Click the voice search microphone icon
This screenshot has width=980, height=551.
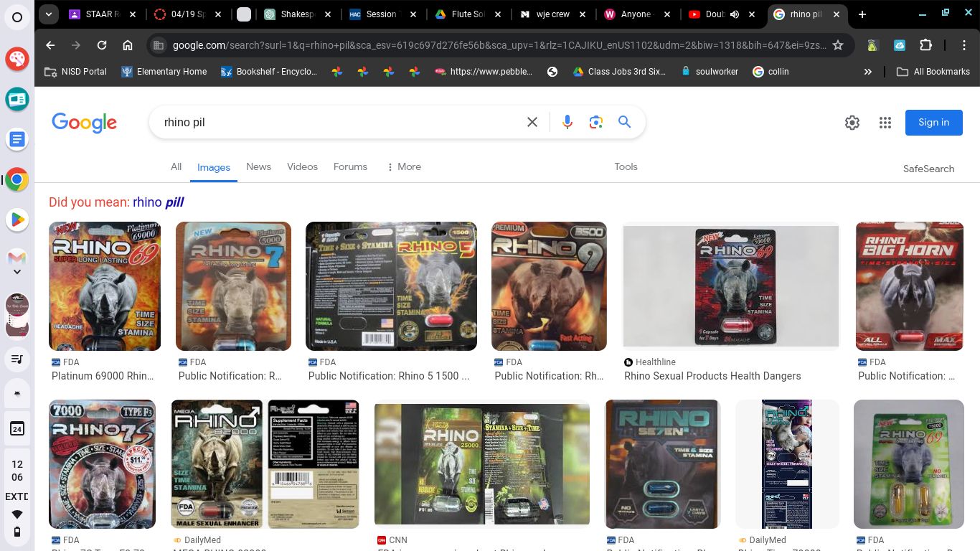(x=567, y=123)
